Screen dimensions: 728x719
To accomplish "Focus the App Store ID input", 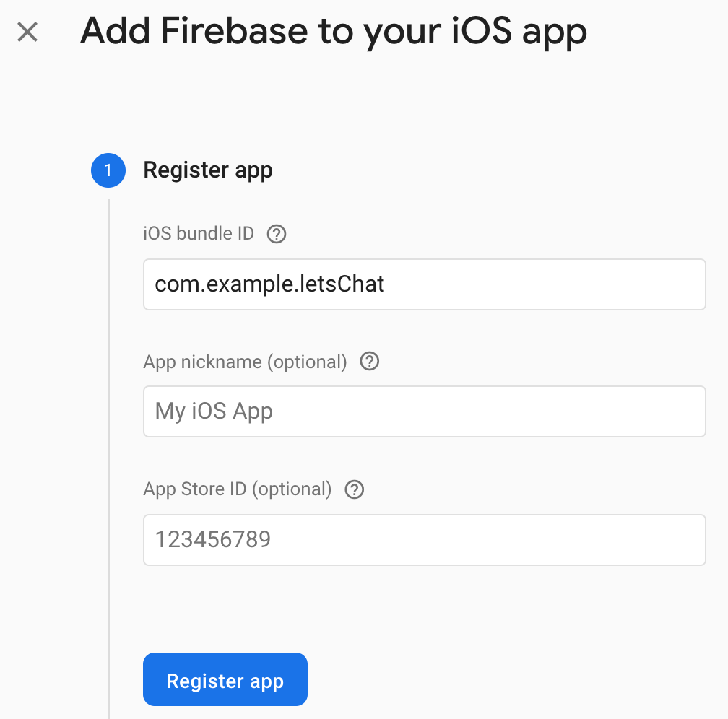I will pyautogui.click(x=425, y=540).
